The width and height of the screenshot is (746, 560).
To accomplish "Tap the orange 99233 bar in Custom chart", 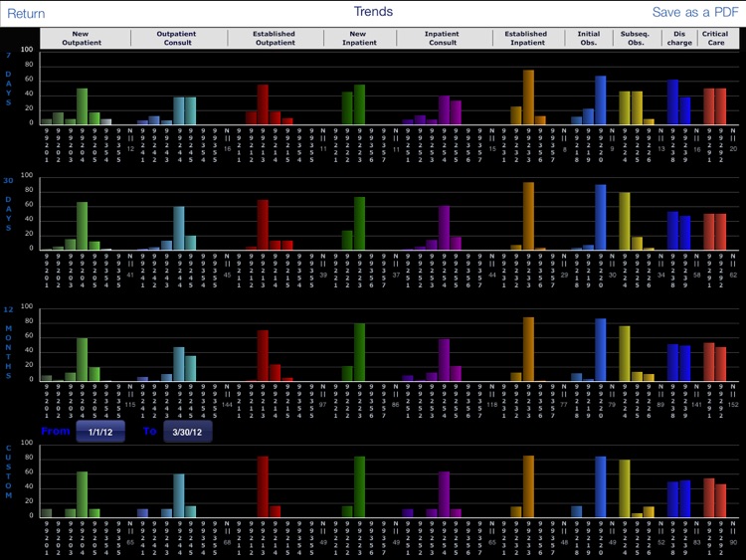I will (528, 486).
